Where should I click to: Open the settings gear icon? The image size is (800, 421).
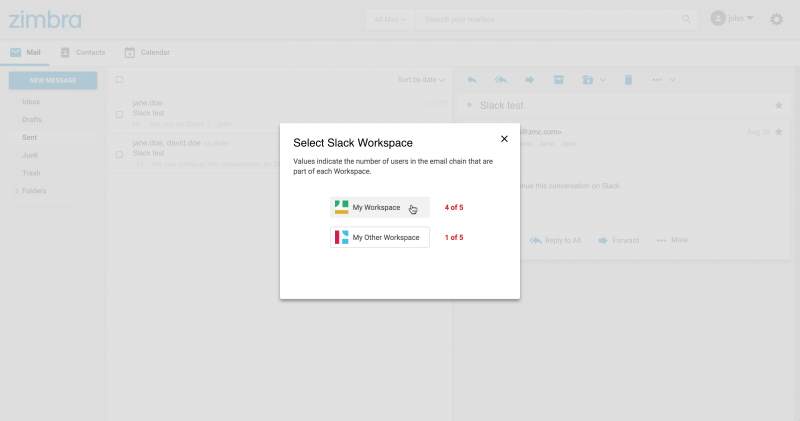(x=777, y=19)
